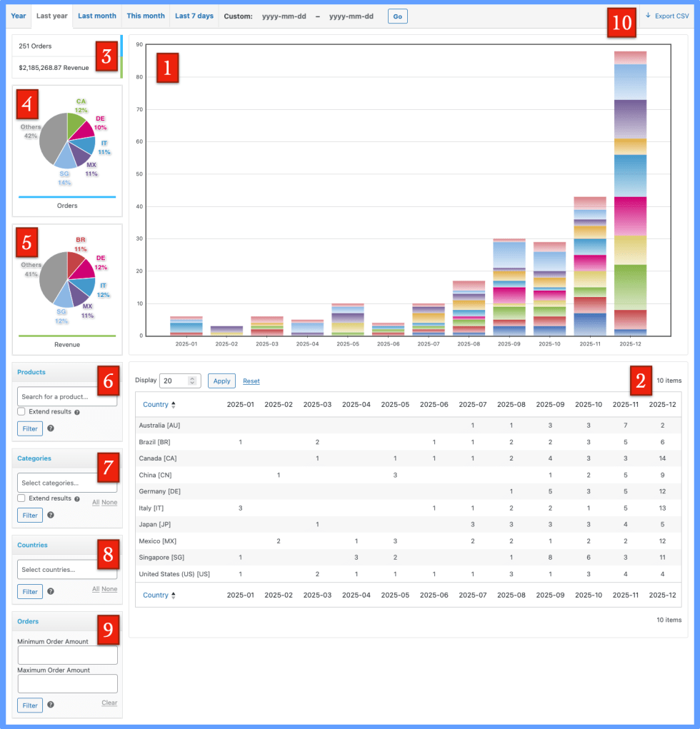Click the Orders filter help icon
This screenshot has height=729, width=700.
coord(51,705)
